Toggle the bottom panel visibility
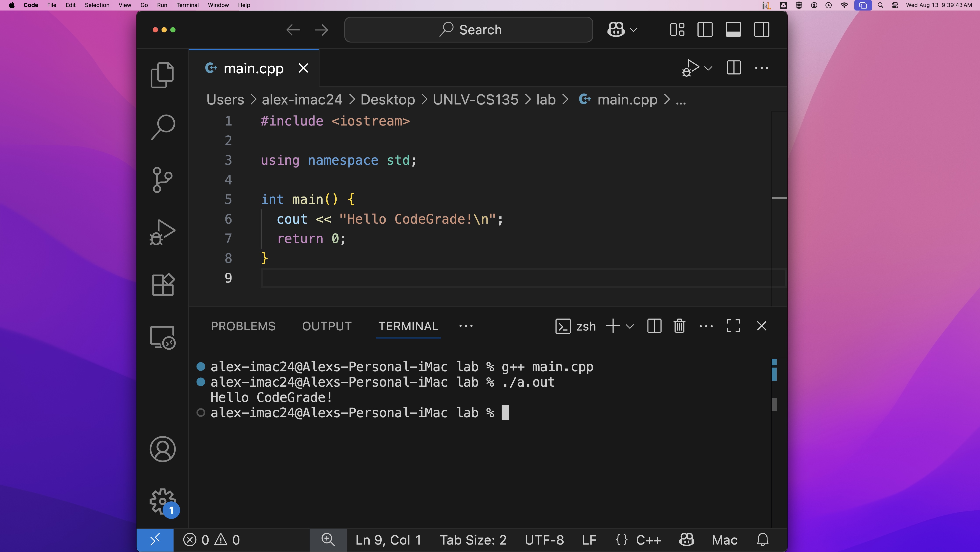980x552 pixels. (x=733, y=30)
